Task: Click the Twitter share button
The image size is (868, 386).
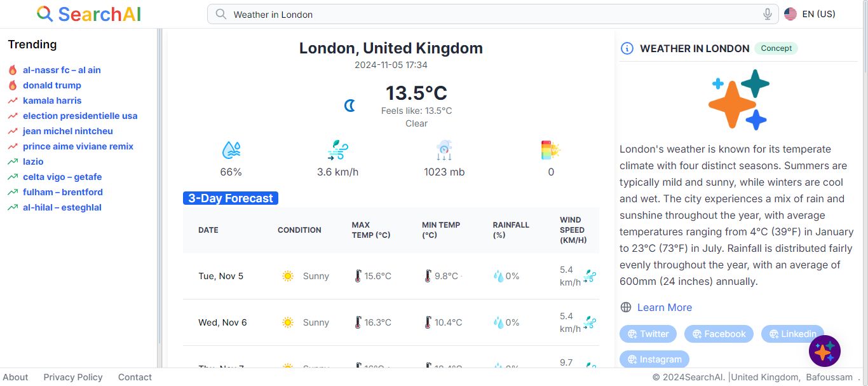Action: click(648, 334)
